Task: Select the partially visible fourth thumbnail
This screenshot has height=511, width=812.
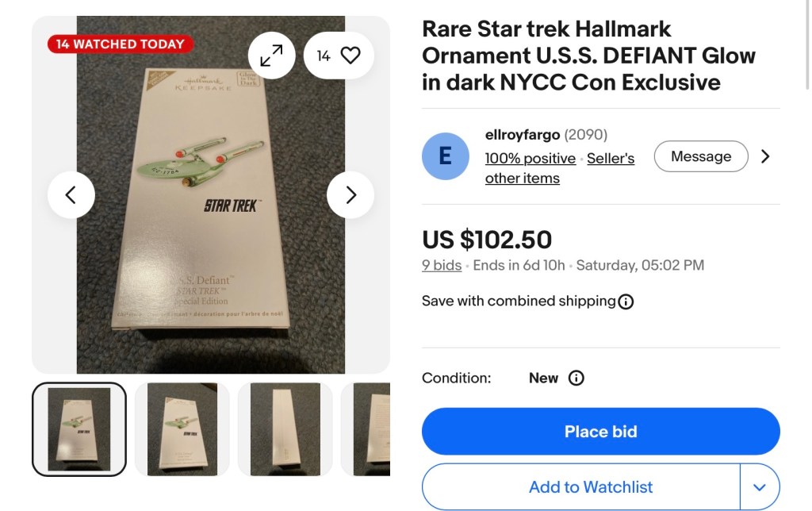Action: (x=369, y=429)
